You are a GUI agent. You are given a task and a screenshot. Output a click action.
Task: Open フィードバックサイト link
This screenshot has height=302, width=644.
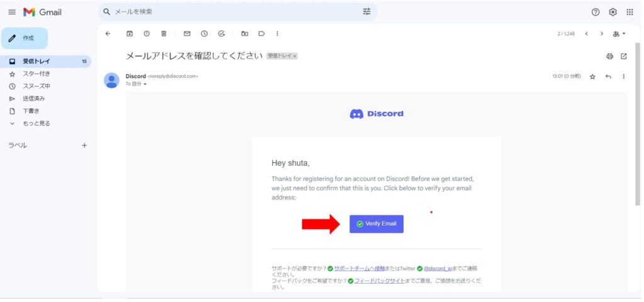tap(379, 281)
